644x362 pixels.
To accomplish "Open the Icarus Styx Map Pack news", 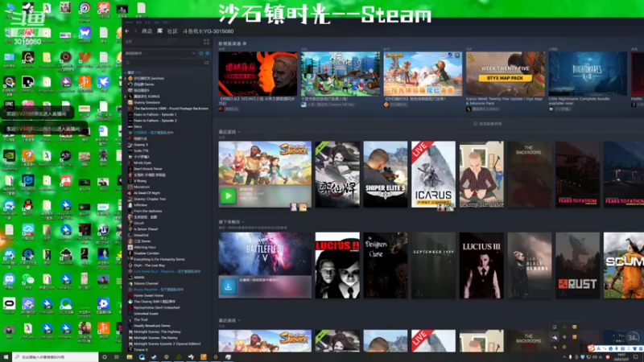I will (x=506, y=74).
